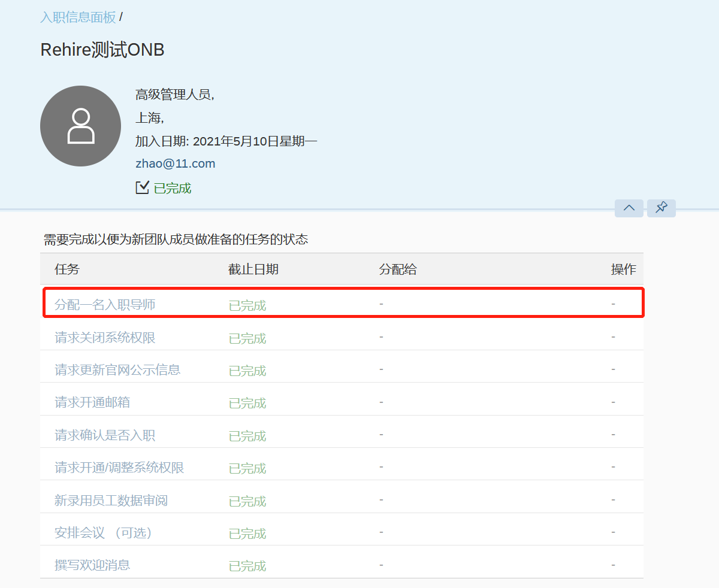This screenshot has width=719, height=588.
Task: Select the 新录用员工数据审阅 task
Action: point(111,501)
